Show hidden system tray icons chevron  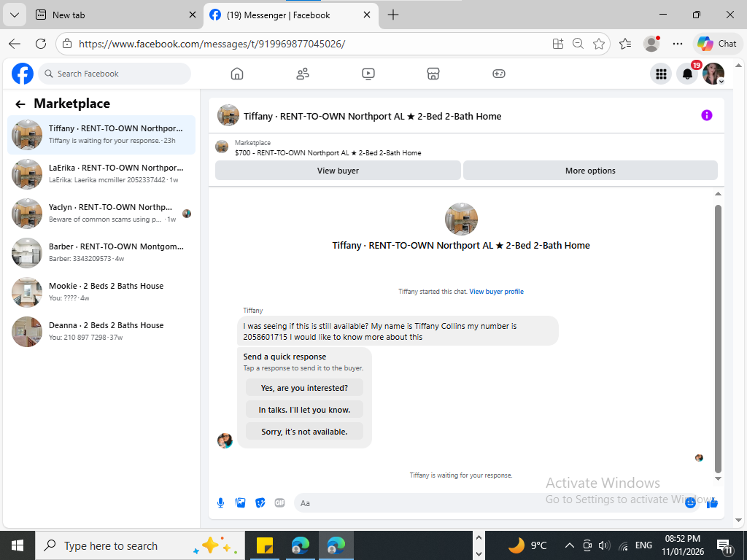pyautogui.click(x=569, y=545)
